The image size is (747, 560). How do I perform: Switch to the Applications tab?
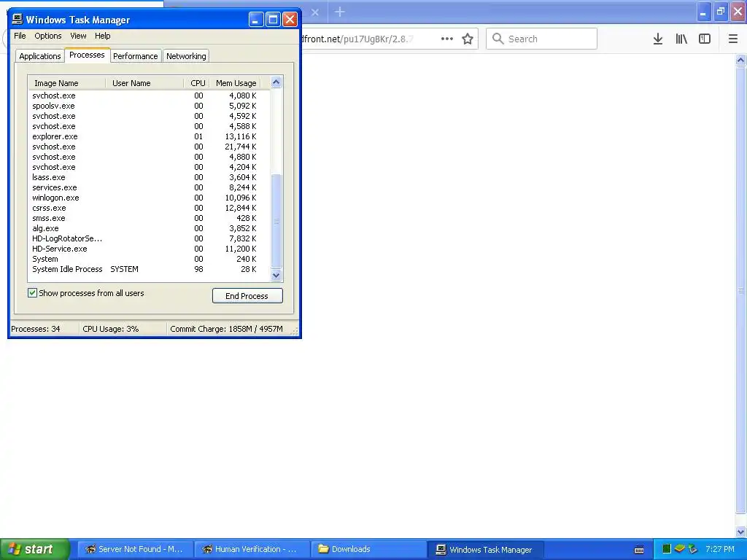point(40,56)
